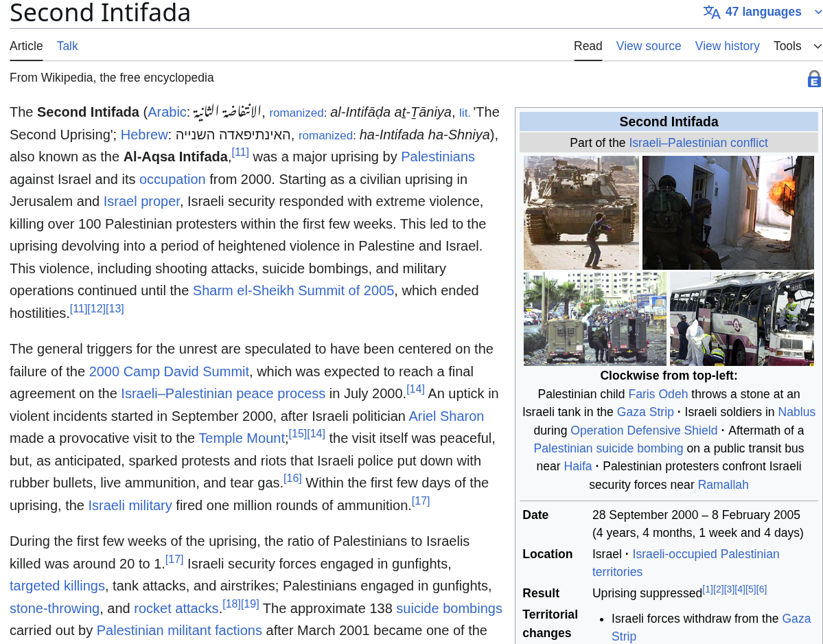Open the View history tab
Screen dimensions: 823x644
pyautogui.click(x=727, y=46)
